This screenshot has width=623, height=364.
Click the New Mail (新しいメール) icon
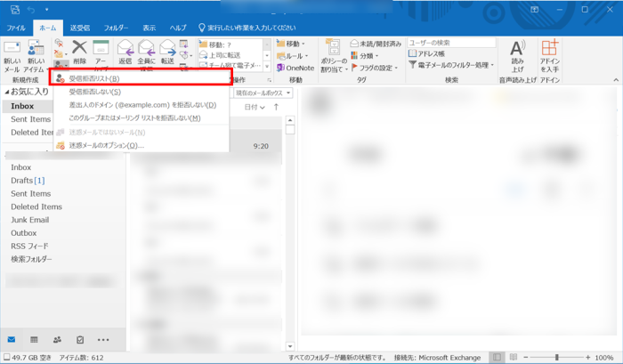click(12, 56)
